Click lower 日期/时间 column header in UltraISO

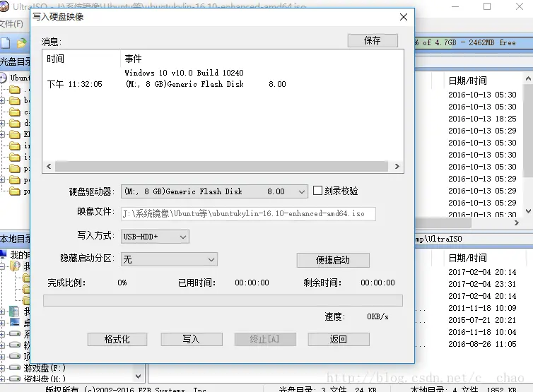pyautogui.click(x=468, y=259)
